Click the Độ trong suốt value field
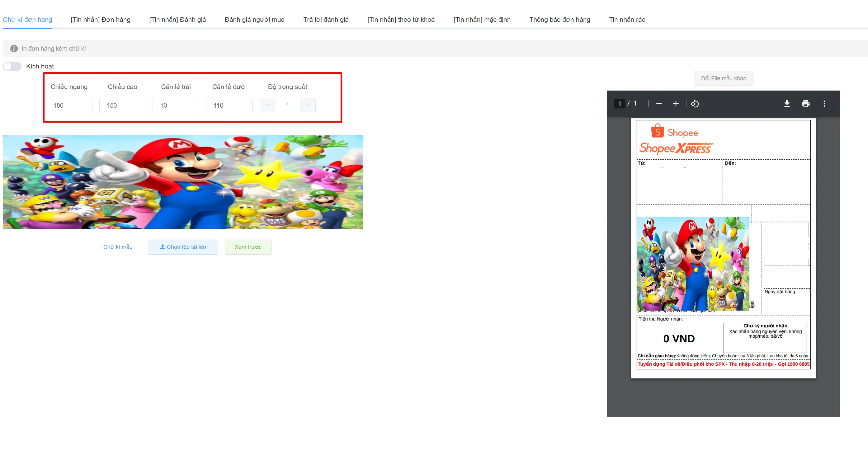 point(287,105)
